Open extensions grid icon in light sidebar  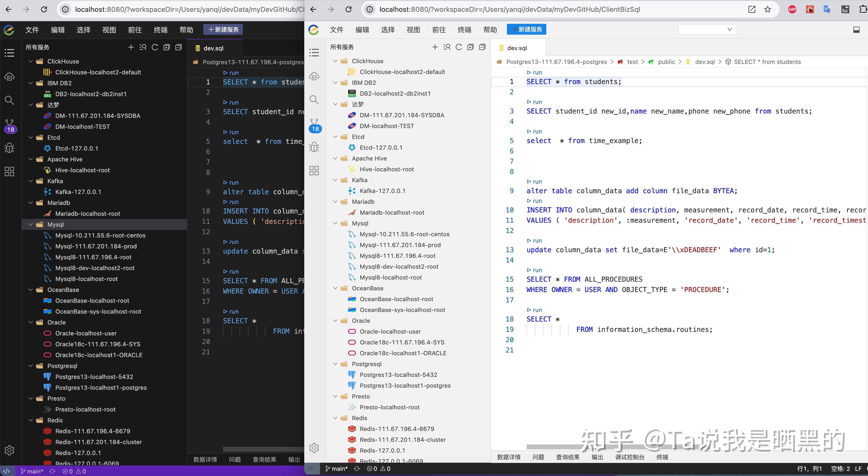314,170
